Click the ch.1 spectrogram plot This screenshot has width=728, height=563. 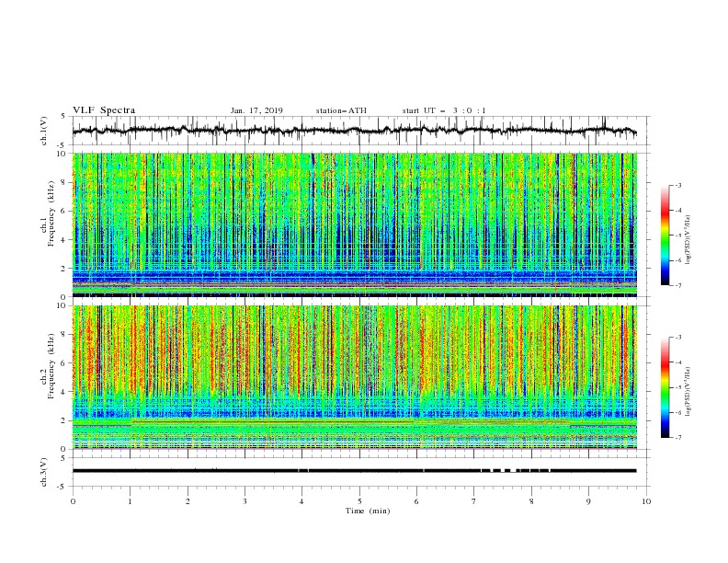pos(355,224)
